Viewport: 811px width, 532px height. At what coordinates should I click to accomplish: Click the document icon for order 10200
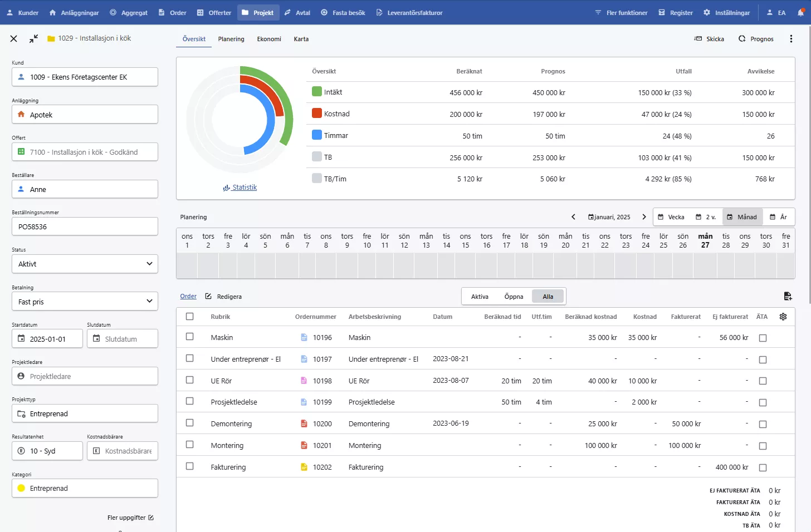tap(304, 424)
